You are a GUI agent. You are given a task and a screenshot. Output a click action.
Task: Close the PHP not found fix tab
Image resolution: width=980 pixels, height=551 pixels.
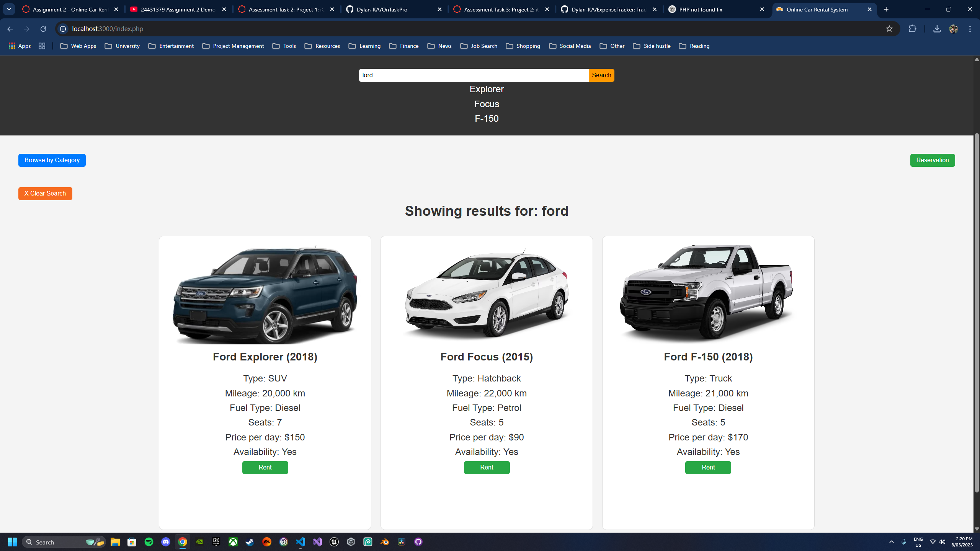pyautogui.click(x=762, y=9)
